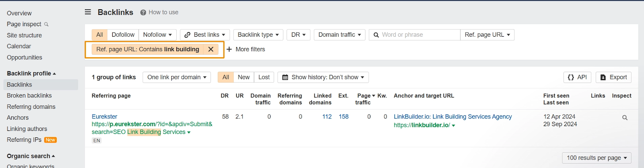Click the EN language tag

[x=97, y=141]
